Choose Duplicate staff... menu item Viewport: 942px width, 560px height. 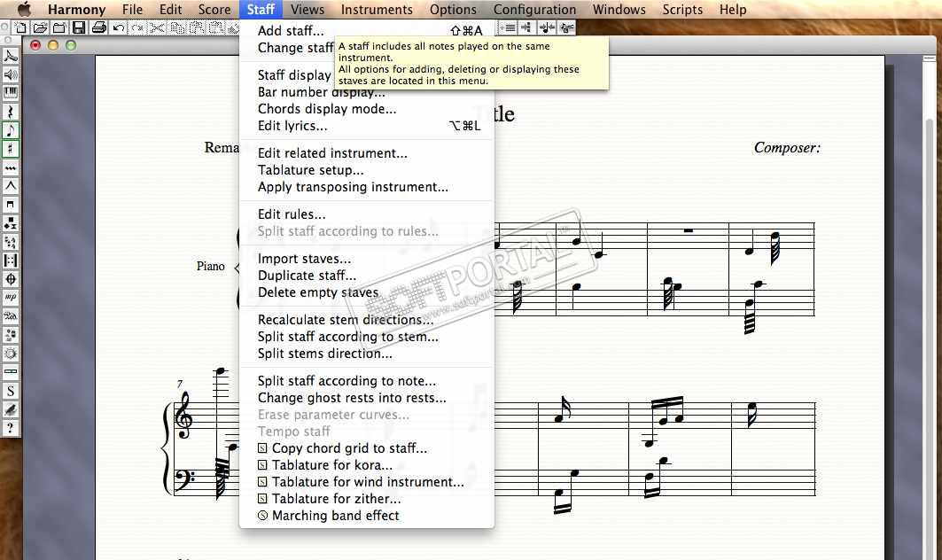[x=367, y=276]
